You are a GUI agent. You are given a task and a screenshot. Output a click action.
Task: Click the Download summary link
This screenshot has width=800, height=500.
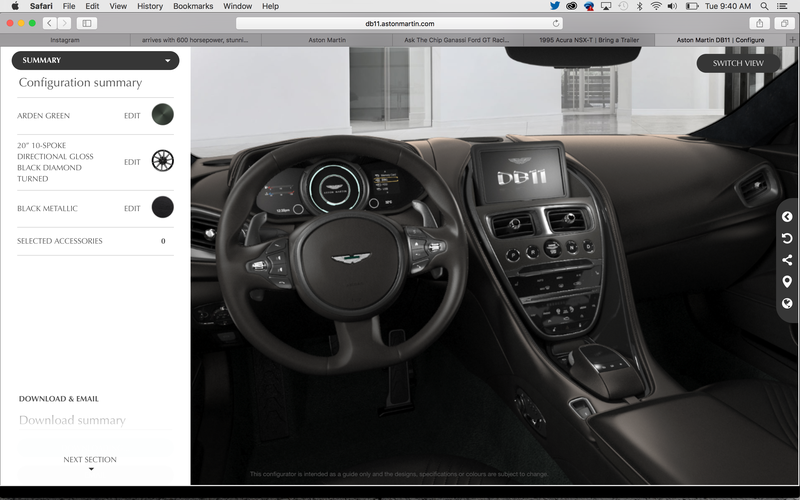[x=72, y=420]
